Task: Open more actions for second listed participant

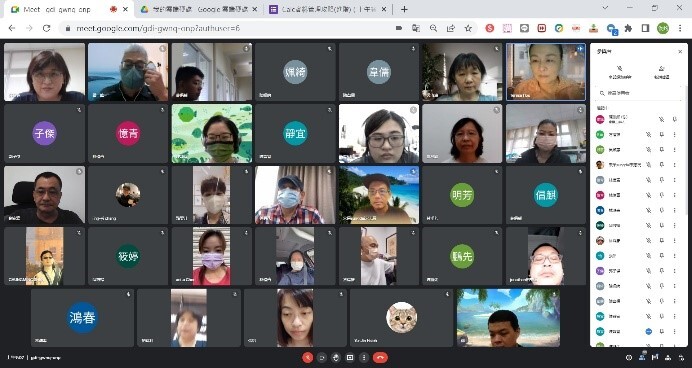Action: pos(675,135)
